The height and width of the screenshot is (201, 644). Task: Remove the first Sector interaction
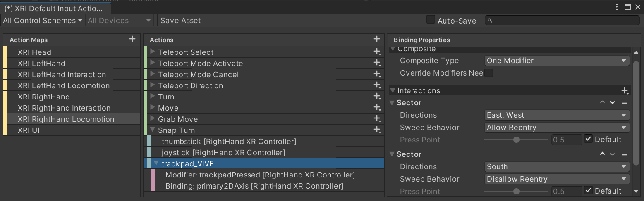click(x=625, y=103)
